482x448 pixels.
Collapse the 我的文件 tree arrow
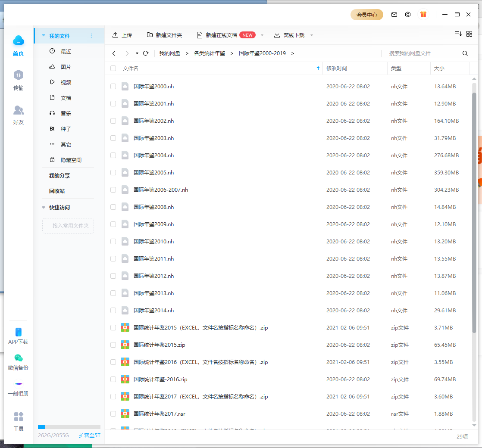click(44, 35)
